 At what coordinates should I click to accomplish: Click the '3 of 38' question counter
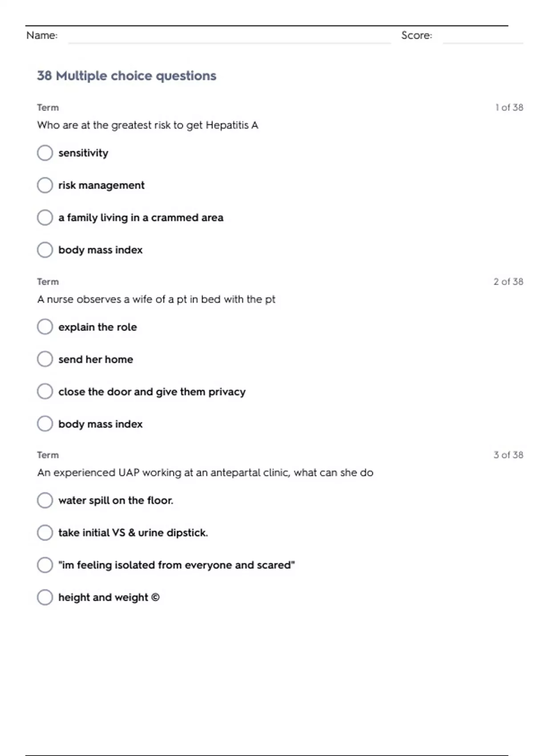[x=508, y=455]
